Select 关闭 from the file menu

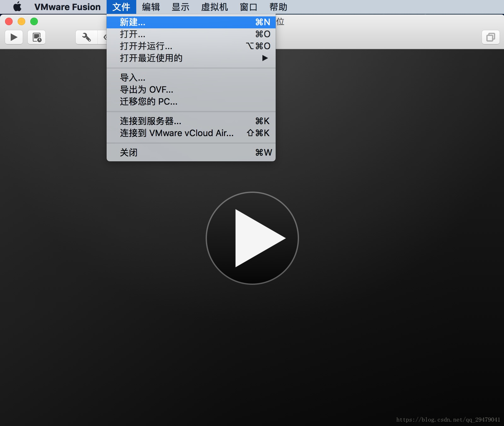point(191,153)
